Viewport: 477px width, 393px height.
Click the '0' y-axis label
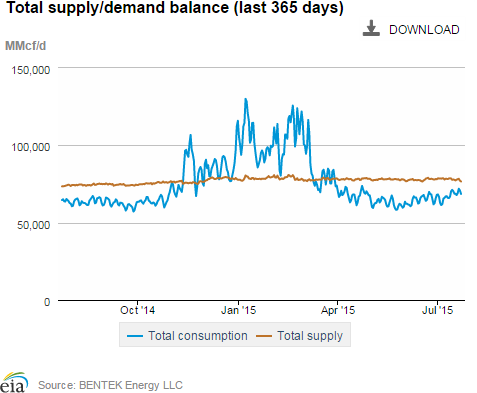click(x=47, y=302)
